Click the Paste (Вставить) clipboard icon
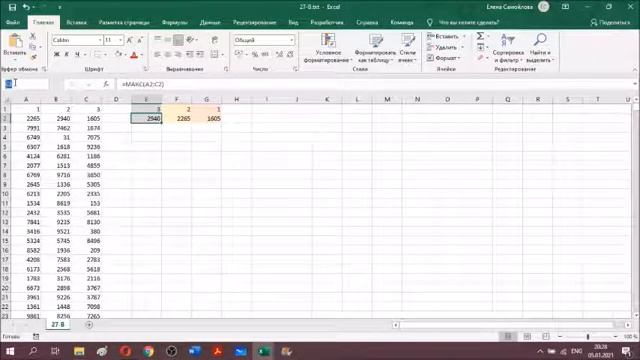This screenshot has height=360, width=640. [15, 41]
